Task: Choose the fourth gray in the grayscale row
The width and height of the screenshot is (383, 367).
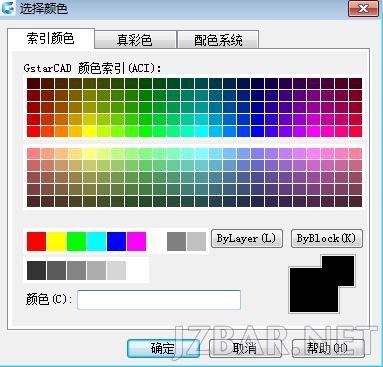Action: 96,270
